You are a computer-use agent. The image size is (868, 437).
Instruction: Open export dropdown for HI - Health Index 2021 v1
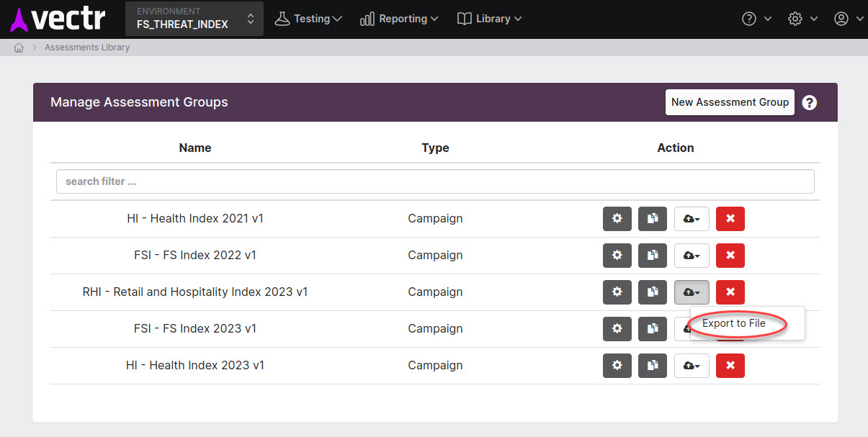pyautogui.click(x=692, y=219)
